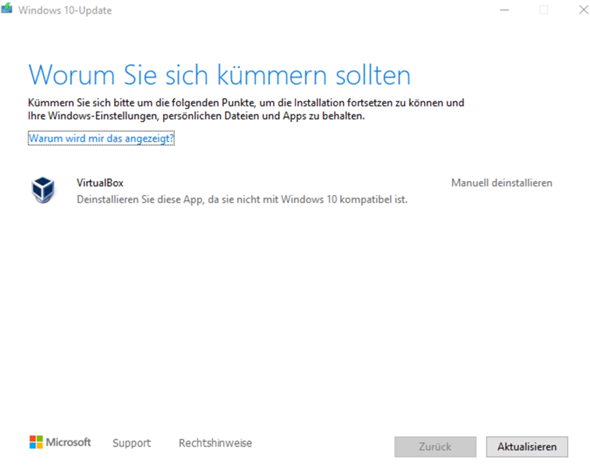
Task: Click the 'Kümmern Sie sich bitte' instruction paragraph
Action: 246,109
